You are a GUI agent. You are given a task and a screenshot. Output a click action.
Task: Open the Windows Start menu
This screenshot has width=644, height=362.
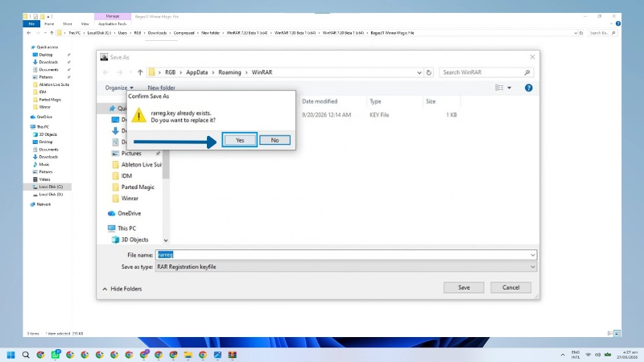(11, 355)
